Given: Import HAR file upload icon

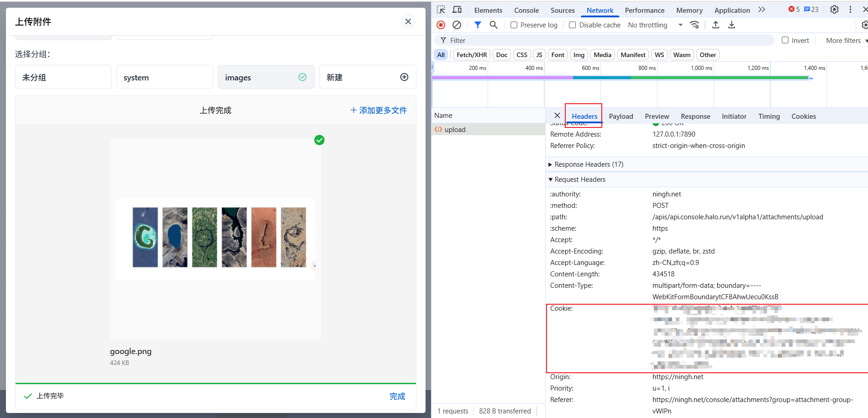Looking at the screenshot, I should tap(715, 25).
